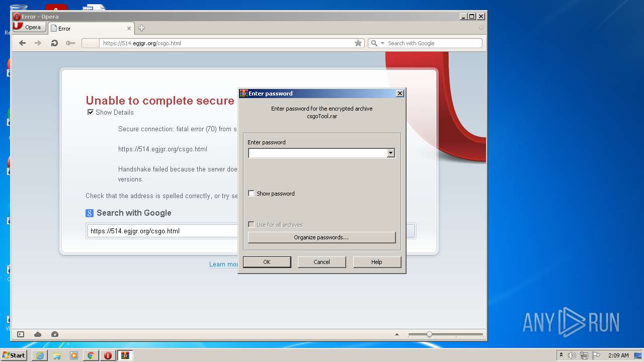Screen dimensions: 644x362
Task: Click the Enter password input field
Action: point(317,153)
